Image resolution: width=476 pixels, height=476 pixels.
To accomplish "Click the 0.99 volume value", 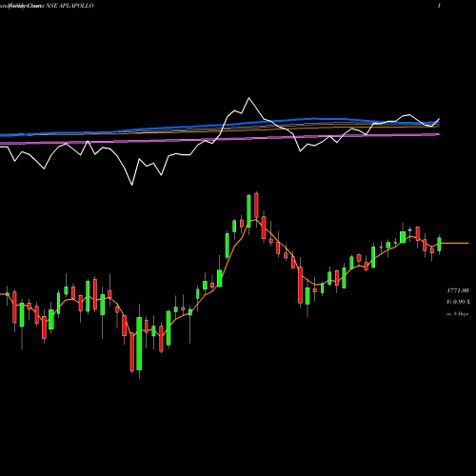I will [x=459, y=302].
